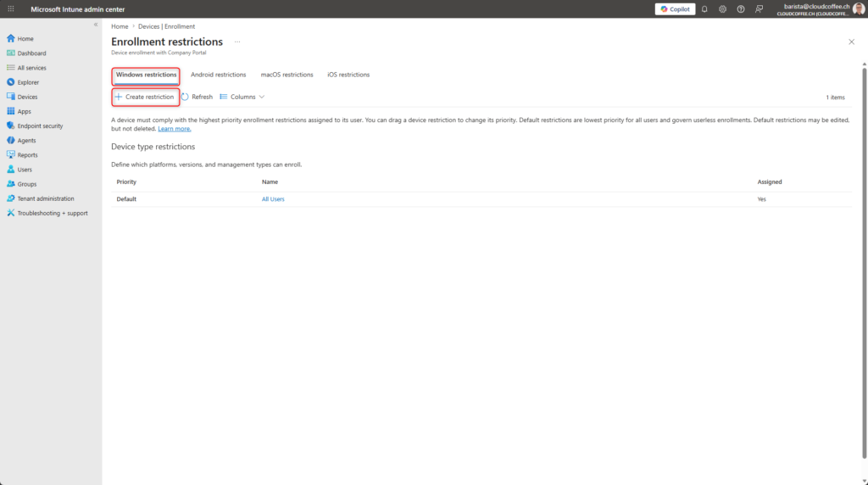This screenshot has width=868, height=485.
Task: Click the vertical scrollbar on the right
Action: (864, 263)
